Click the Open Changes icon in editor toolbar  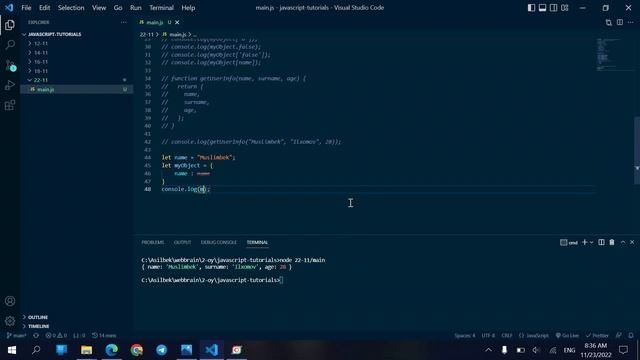[609, 22]
